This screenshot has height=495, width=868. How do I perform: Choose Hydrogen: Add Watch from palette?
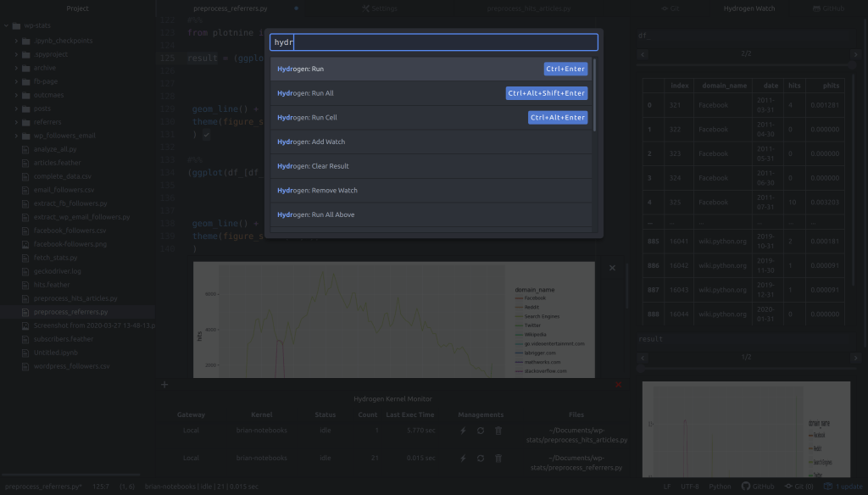[431, 142]
